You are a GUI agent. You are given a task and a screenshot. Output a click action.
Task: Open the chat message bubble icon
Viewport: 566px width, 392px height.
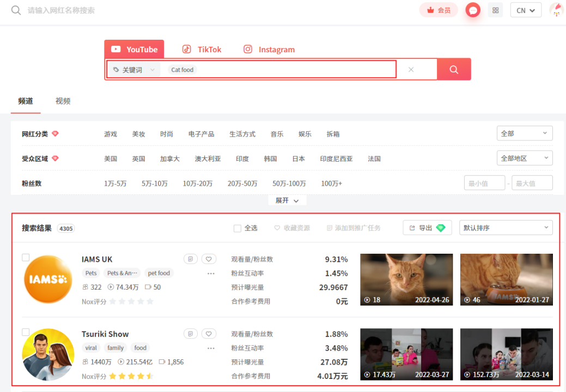473,10
